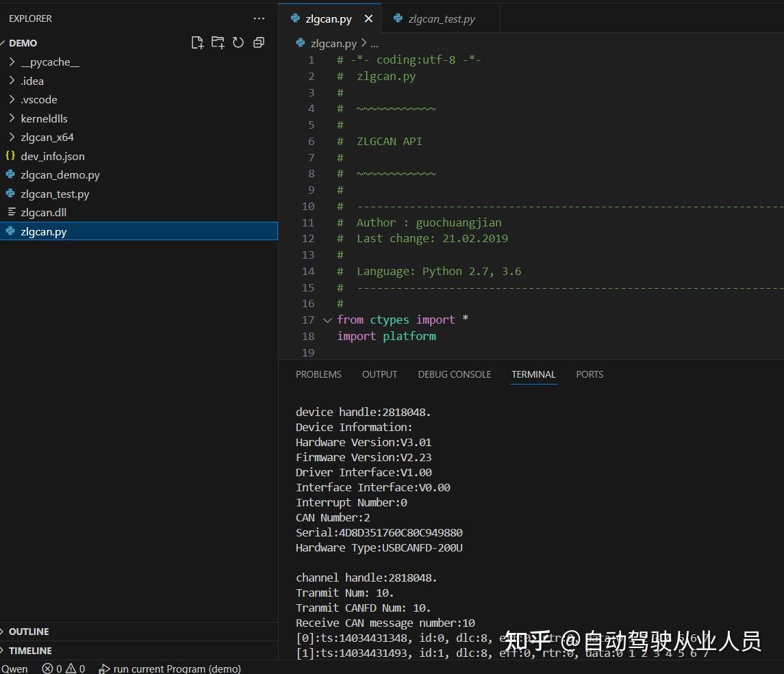This screenshot has height=674, width=784.
Task: Select zlgcan.dll in the Explorer
Action: tap(45, 212)
